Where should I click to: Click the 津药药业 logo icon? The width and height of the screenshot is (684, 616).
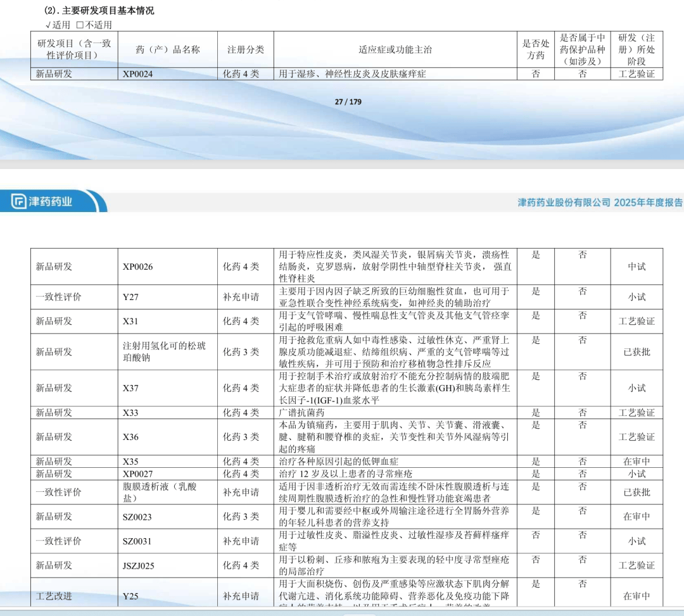(19, 201)
